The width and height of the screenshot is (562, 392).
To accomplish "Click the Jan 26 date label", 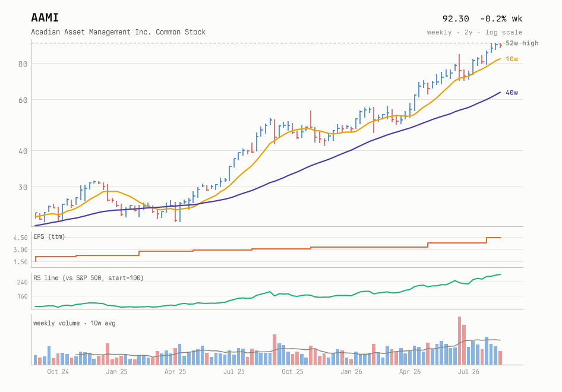I will [x=351, y=372].
